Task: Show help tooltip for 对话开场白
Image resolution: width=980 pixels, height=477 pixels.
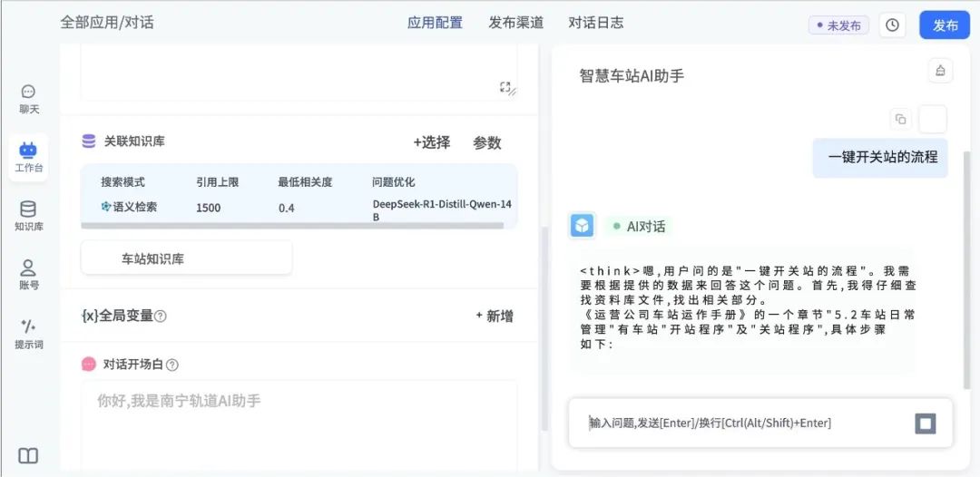Action: 172,365
